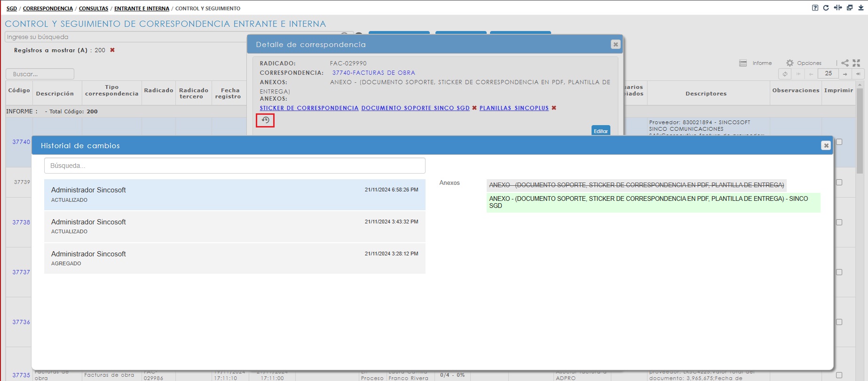This screenshot has width=868, height=381.
Task: Tick print checkbox for row 37739
Action: point(839,182)
